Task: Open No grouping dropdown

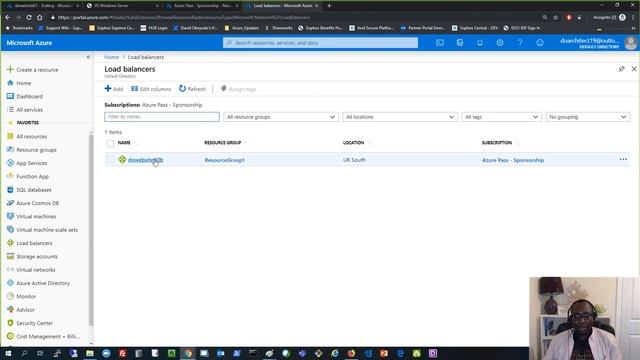Action: [x=588, y=117]
